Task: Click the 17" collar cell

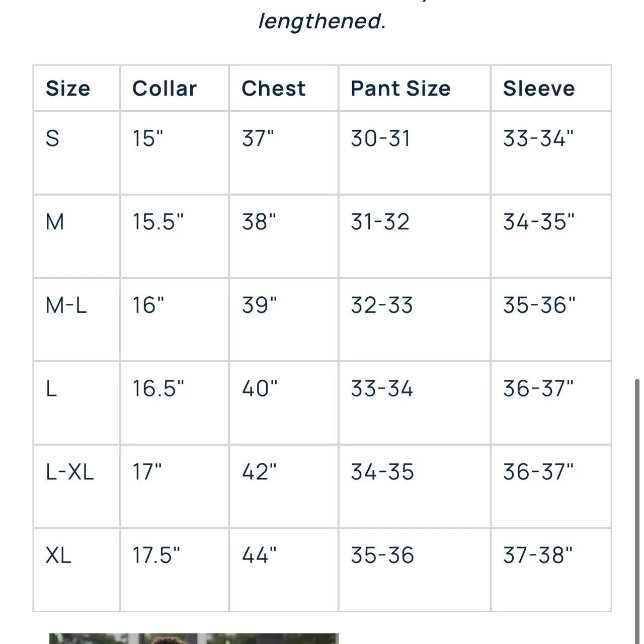Action: click(x=147, y=472)
